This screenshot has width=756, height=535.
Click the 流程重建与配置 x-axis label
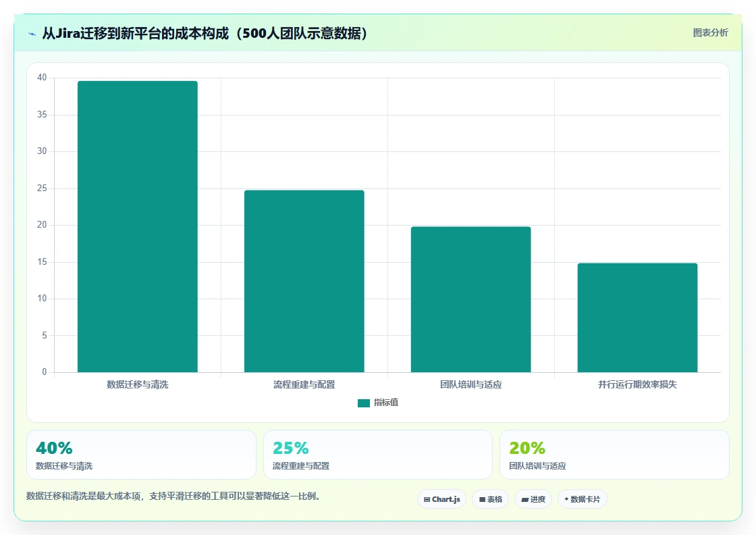pos(304,384)
